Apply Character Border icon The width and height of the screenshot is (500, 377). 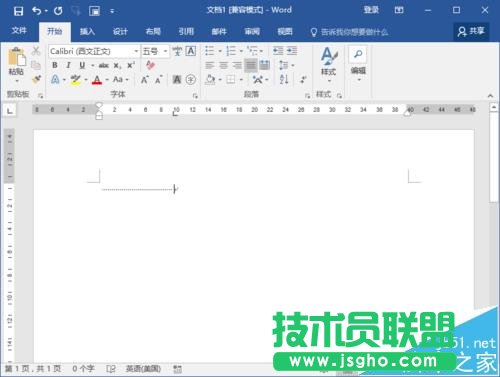[x=191, y=51]
